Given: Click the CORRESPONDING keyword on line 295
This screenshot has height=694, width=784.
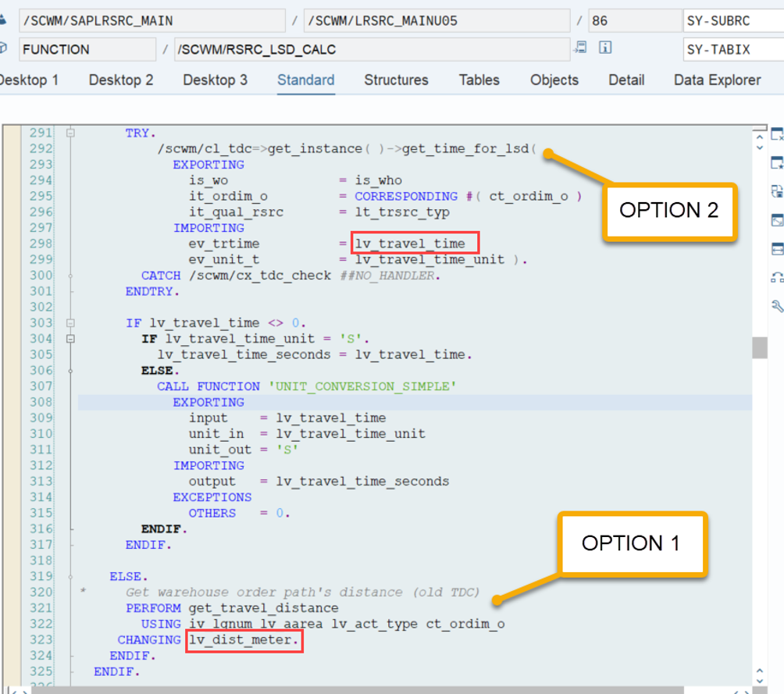Looking at the screenshot, I should point(406,197).
